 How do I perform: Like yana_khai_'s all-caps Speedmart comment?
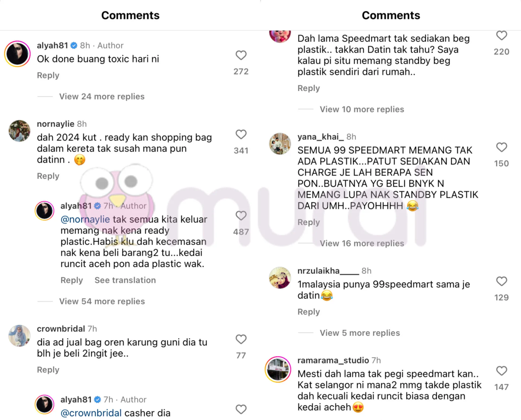coord(501,147)
